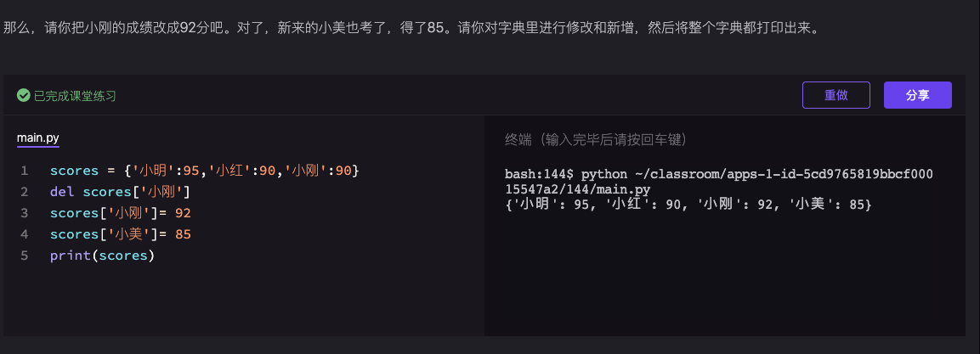Viewport: 980px width, 354px height.
Task: Click line number 3 in gutter
Action: point(25,213)
